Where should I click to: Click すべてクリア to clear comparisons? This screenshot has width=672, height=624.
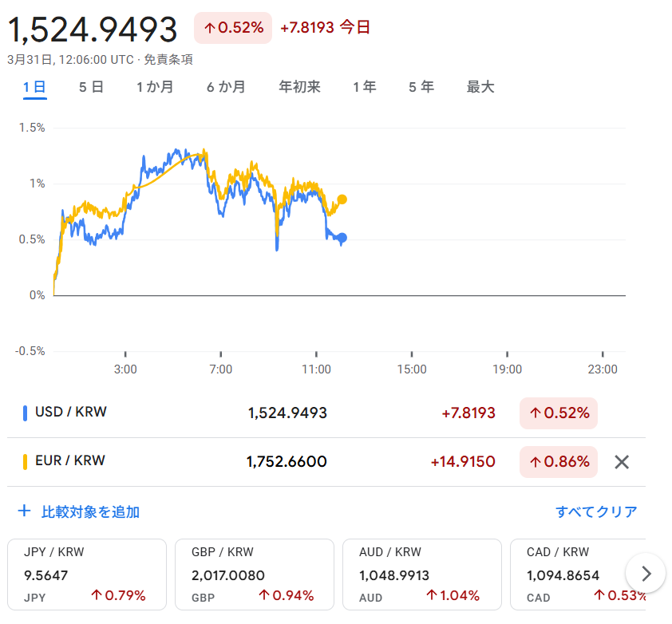point(596,512)
